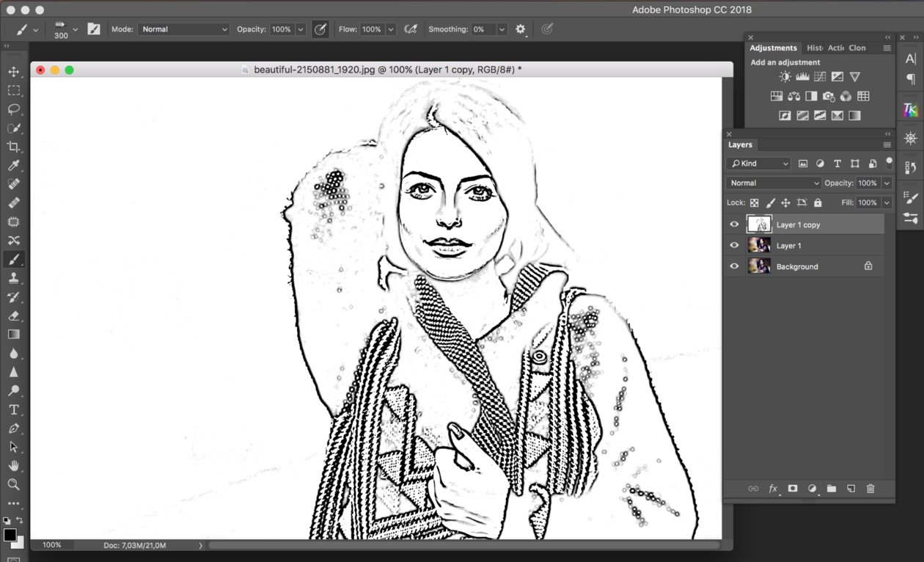
Task: Hide the Layer 1 copy layer
Action: coord(734,225)
